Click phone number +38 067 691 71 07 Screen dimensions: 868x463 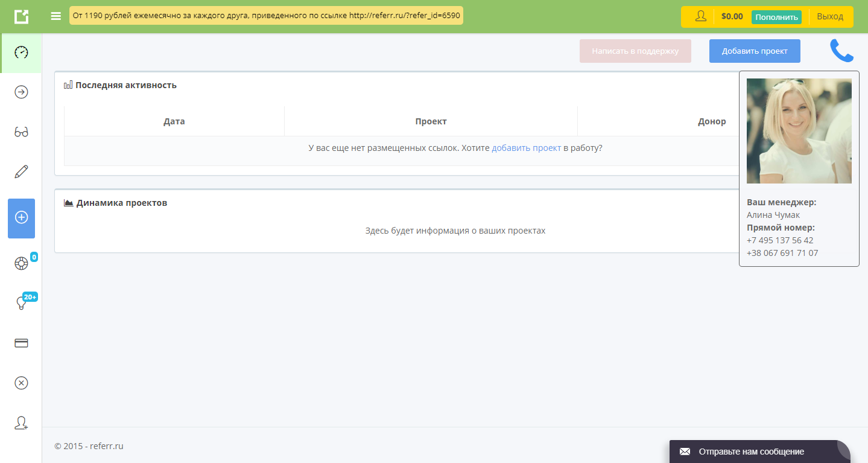[782, 253]
